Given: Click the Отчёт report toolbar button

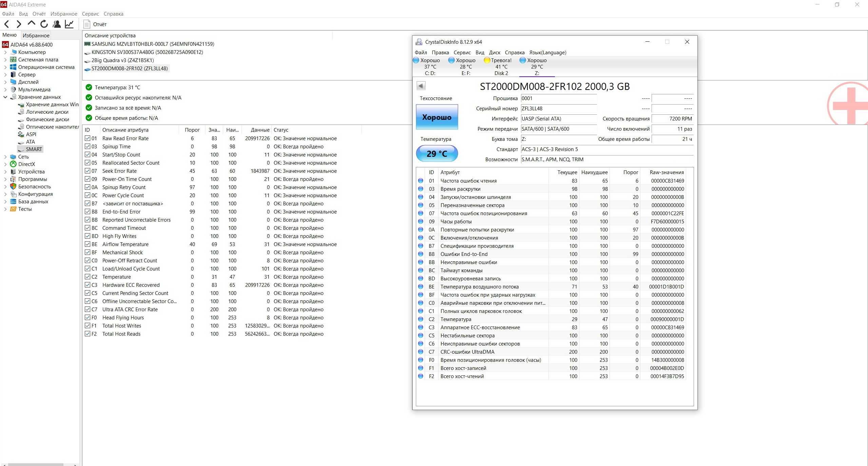Looking at the screenshot, I should click(x=95, y=24).
